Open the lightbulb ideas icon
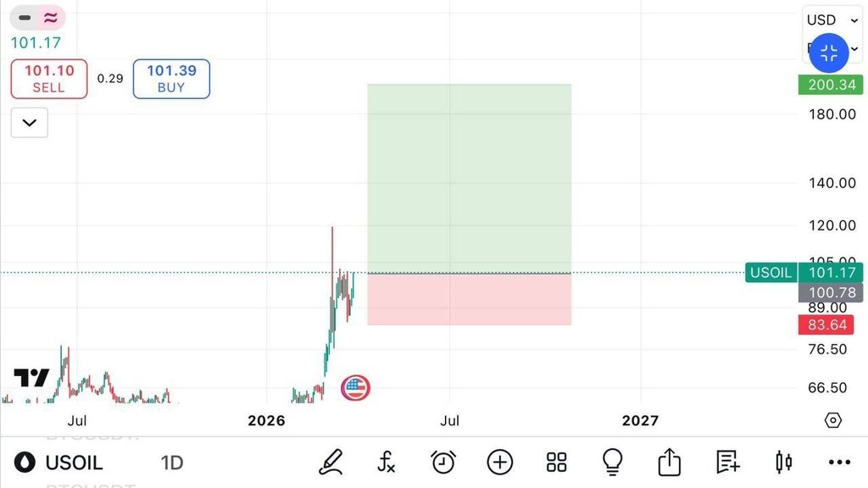 pyautogui.click(x=612, y=462)
